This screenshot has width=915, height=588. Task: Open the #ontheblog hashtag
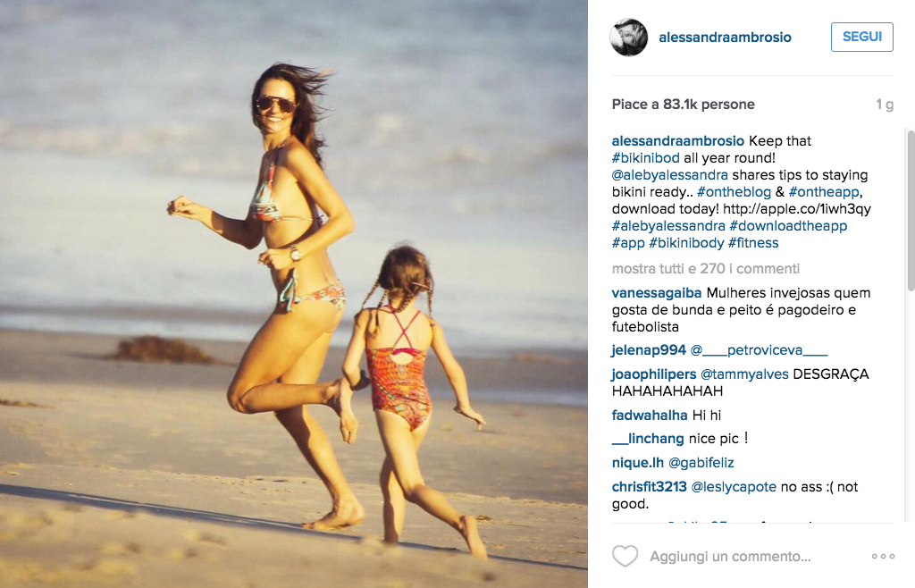click(x=734, y=192)
